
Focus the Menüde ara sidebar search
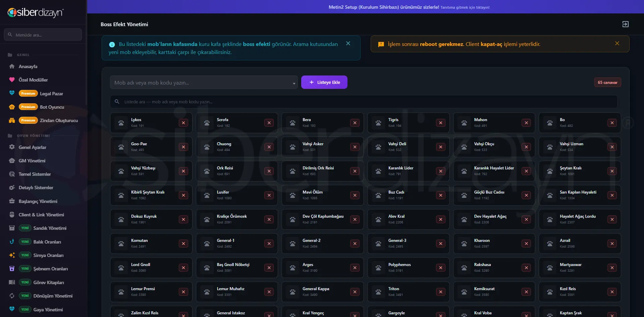(x=43, y=35)
